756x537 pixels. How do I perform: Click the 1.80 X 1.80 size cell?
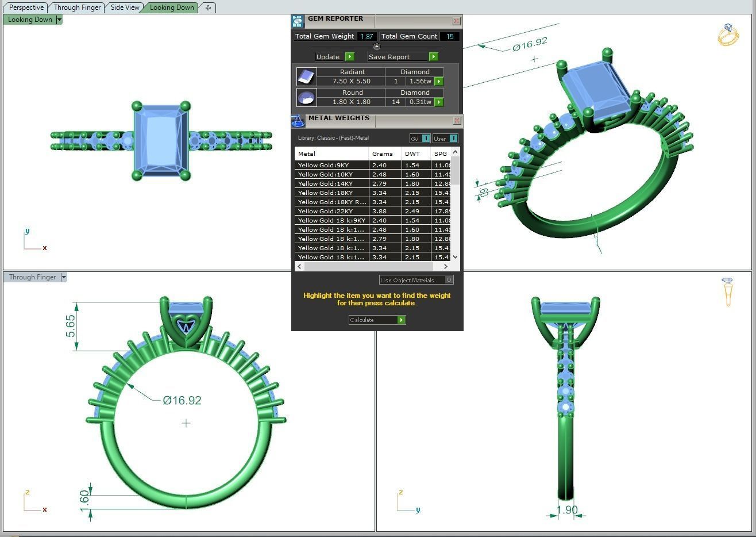pyautogui.click(x=351, y=102)
